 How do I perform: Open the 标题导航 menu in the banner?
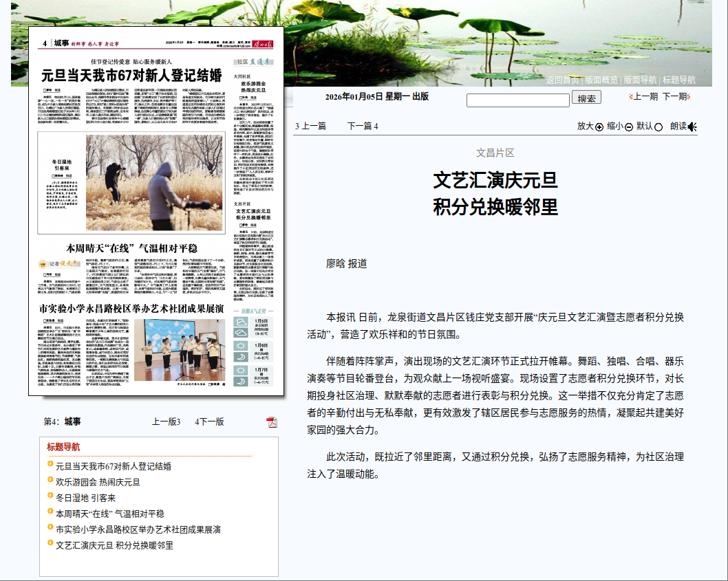click(678, 80)
